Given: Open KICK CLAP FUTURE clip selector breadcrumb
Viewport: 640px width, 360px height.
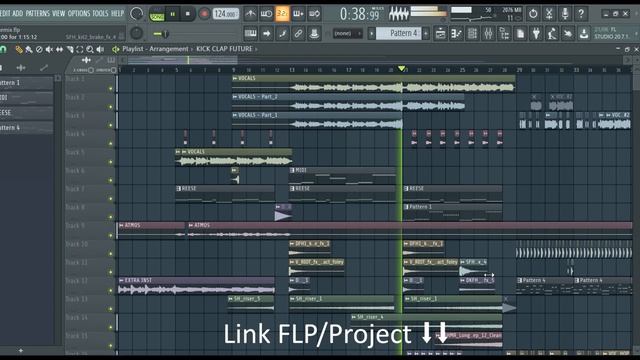Looking at the screenshot, I should click(224, 49).
